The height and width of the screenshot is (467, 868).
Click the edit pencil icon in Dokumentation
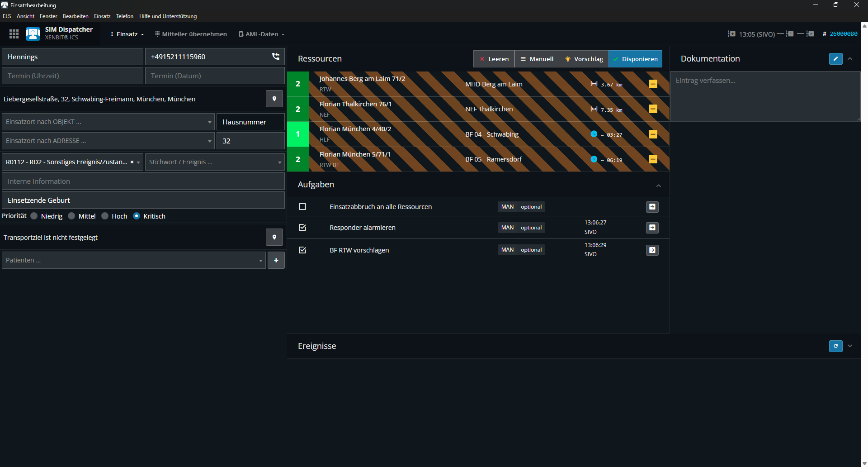pos(835,59)
